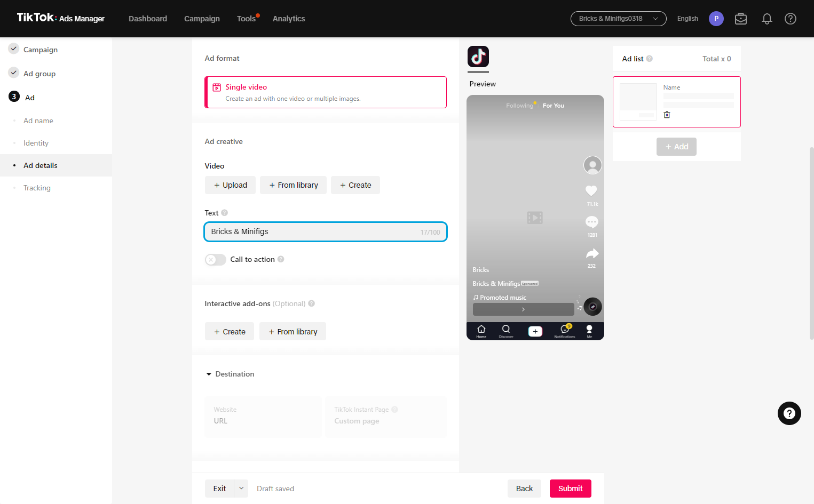This screenshot has width=814, height=504.
Task: Open the Campaign tab in top navigation
Action: [202, 19]
